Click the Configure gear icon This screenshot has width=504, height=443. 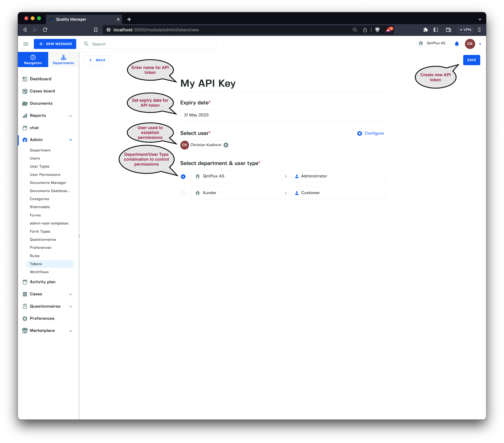(x=359, y=133)
